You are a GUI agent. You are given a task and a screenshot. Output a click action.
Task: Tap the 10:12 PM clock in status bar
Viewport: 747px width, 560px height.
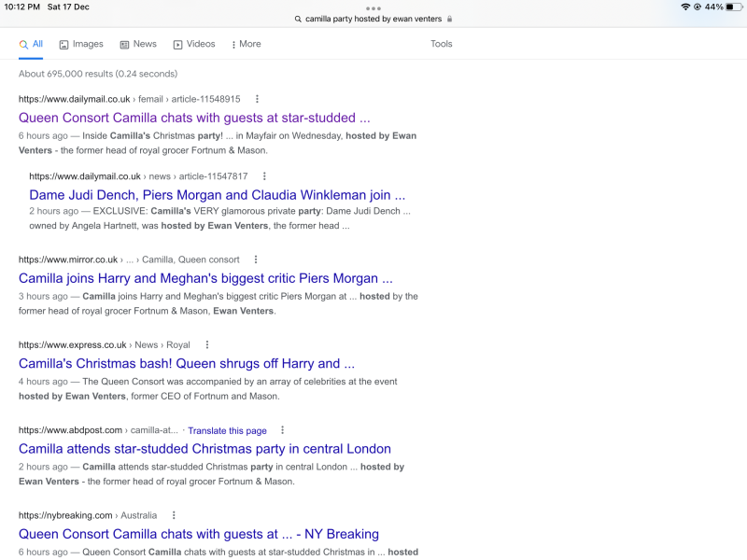22,7
